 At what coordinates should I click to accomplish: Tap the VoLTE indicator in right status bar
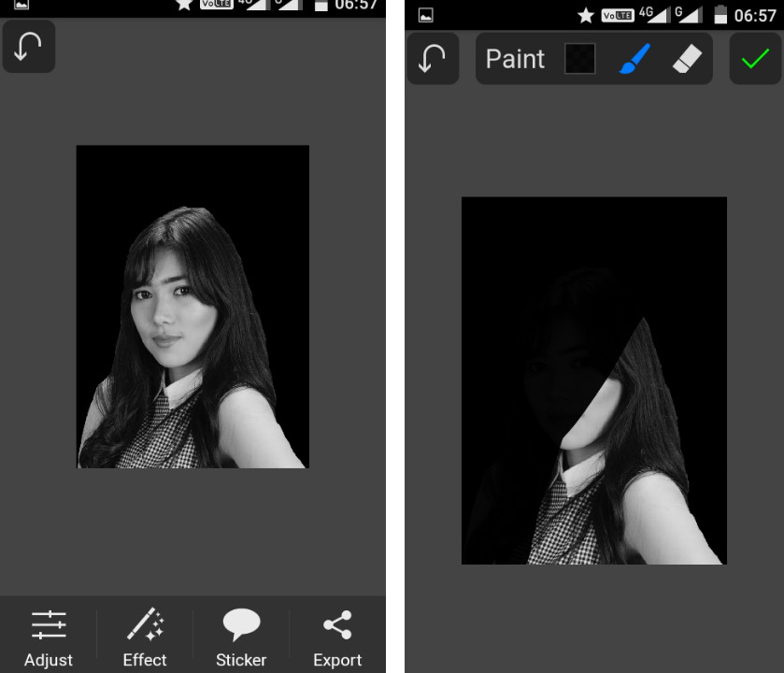(618, 16)
